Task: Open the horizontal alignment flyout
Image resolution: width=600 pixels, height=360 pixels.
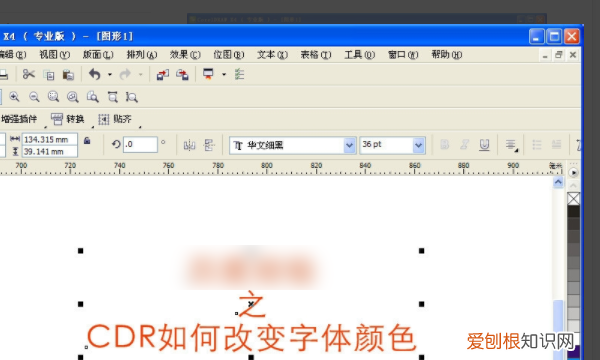Action: coord(511,145)
